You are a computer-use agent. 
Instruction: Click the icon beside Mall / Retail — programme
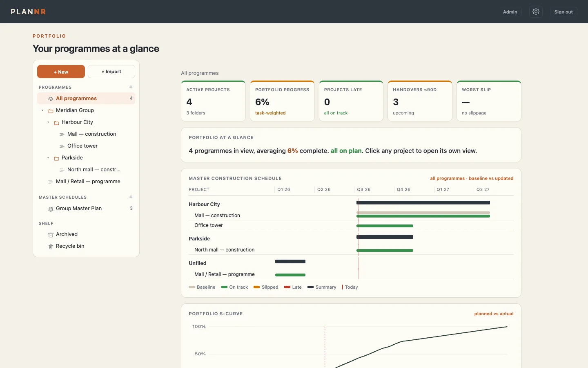(51, 182)
